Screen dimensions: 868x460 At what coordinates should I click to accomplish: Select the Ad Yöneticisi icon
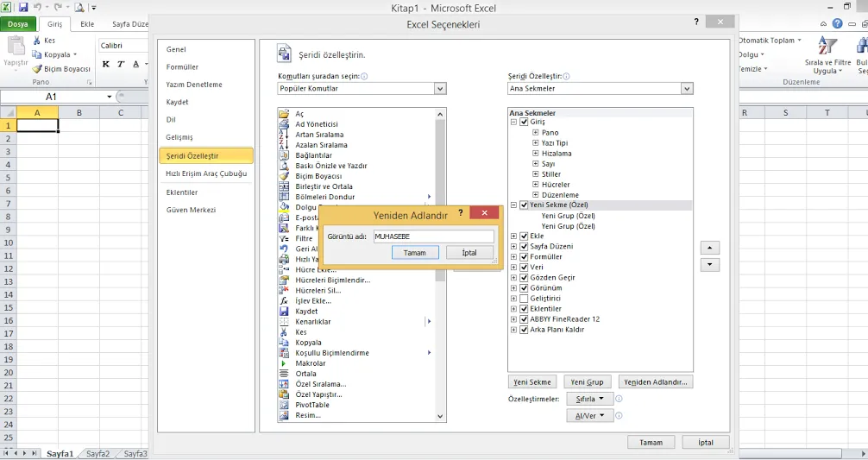[x=284, y=124]
